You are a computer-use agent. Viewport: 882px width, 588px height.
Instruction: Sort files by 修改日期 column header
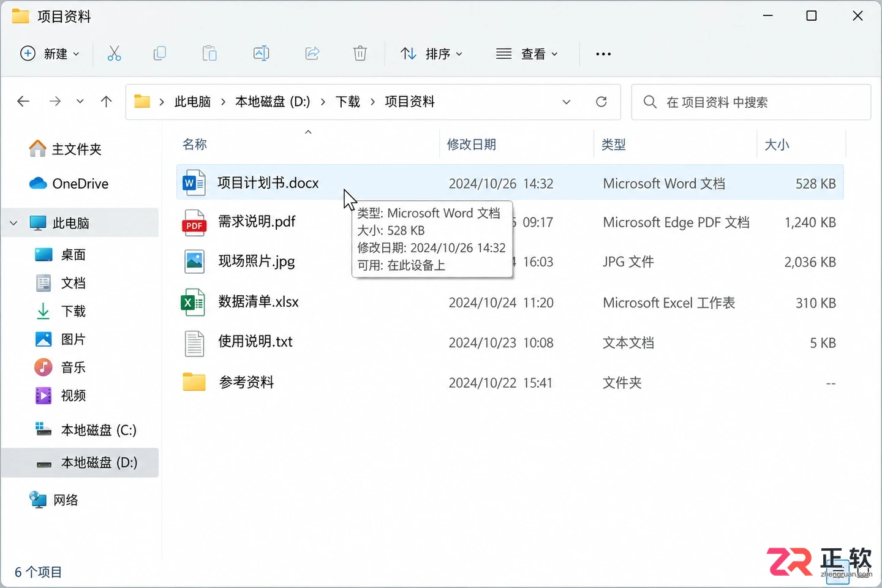point(472,145)
